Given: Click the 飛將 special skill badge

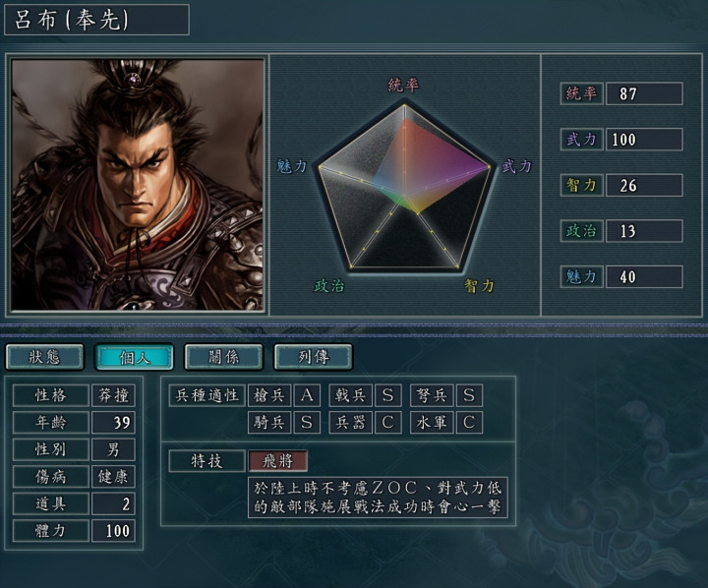Looking at the screenshot, I should [x=278, y=460].
